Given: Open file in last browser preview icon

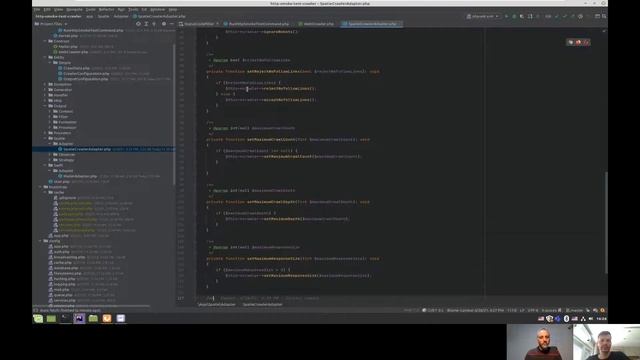Looking at the screenshot, I should click(586, 42).
